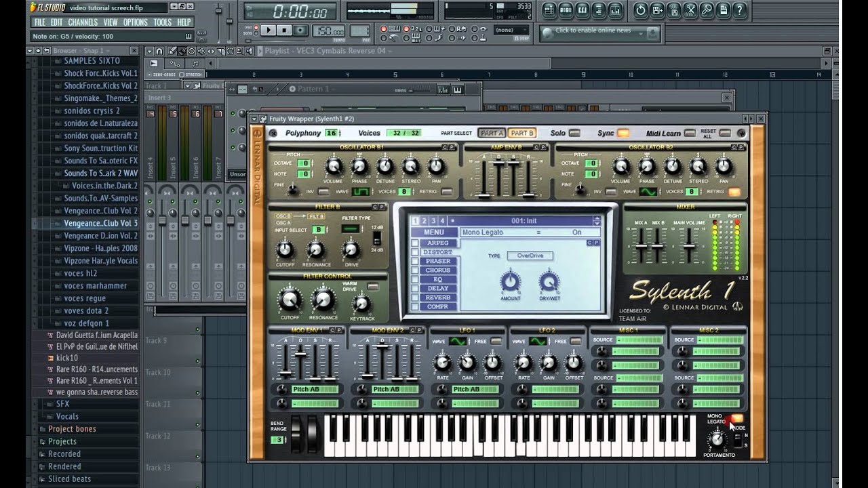This screenshot has width=868, height=488.
Task: Open the FILE menu
Action: point(40,22)
